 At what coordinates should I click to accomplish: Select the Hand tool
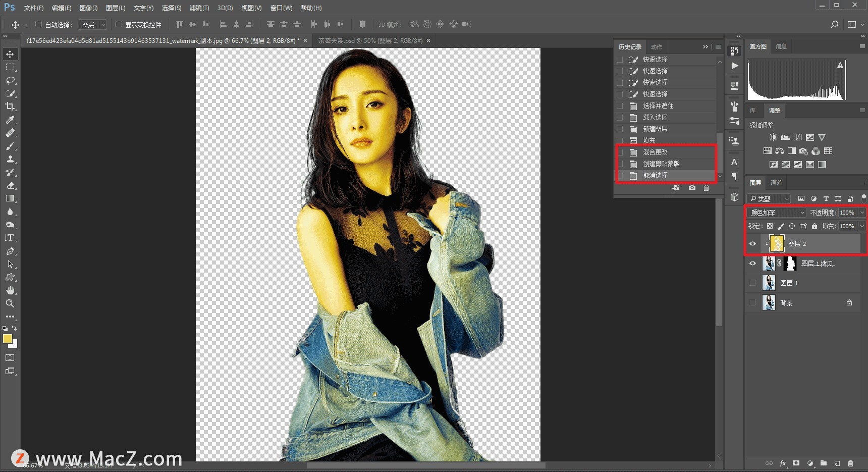tap(10, 290)
